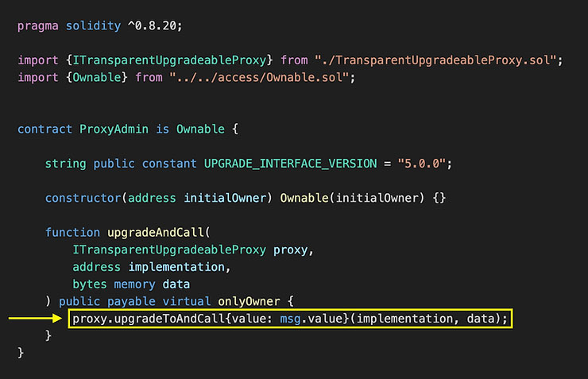Screen dimensions: 588x379
Task: Click the upgradeAndCall function name
Action: [x=155, y=233]
